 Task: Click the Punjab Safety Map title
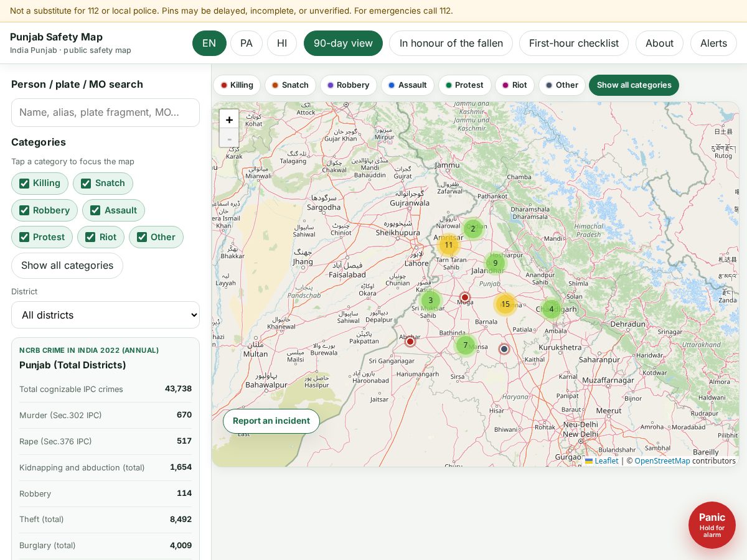click(56, 37)
